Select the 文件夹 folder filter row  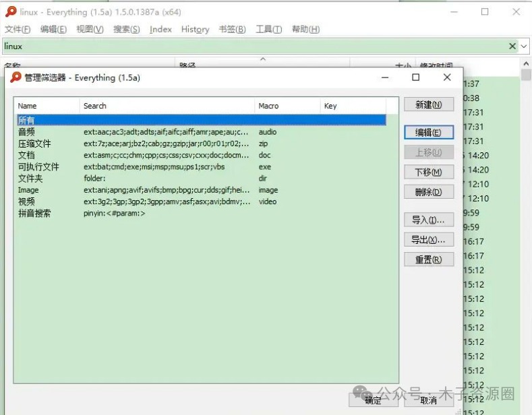pos(202,179)
